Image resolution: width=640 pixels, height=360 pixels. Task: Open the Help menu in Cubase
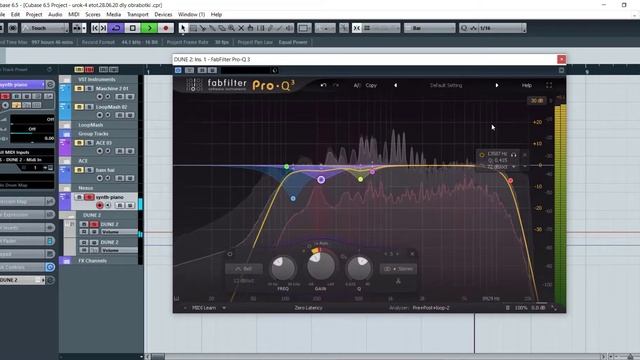click(216, 14)
